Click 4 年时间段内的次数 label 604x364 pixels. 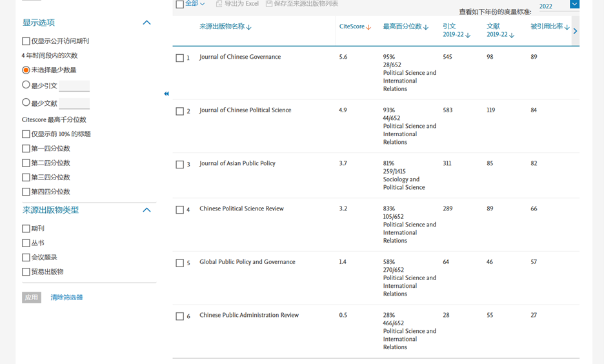(50, 56)
